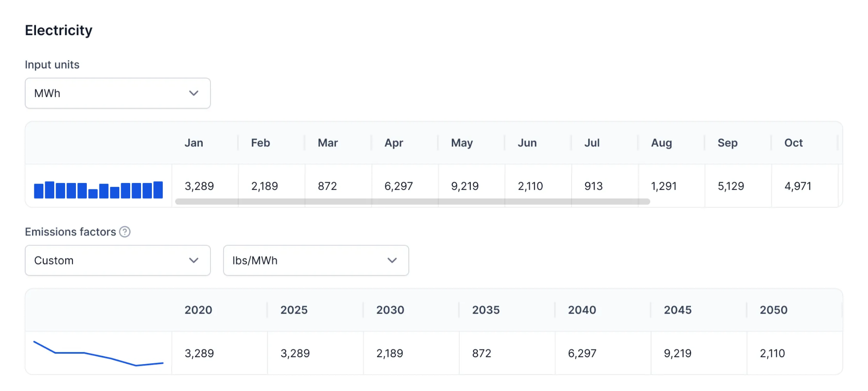The height and width of the screenshot is (391, 868).
Task: Click the Mar cell showing 872
Action: click(x=338, y=186)
